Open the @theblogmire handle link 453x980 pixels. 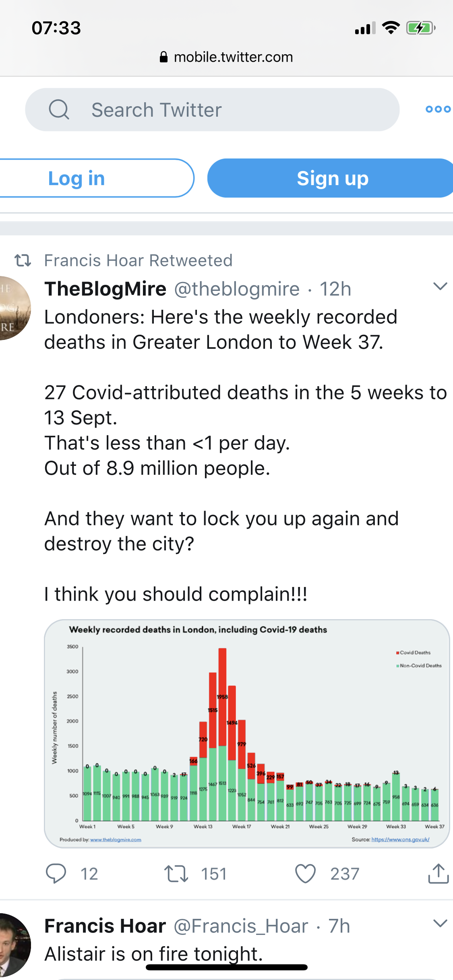pyautogui.click(x=237, y=289)
